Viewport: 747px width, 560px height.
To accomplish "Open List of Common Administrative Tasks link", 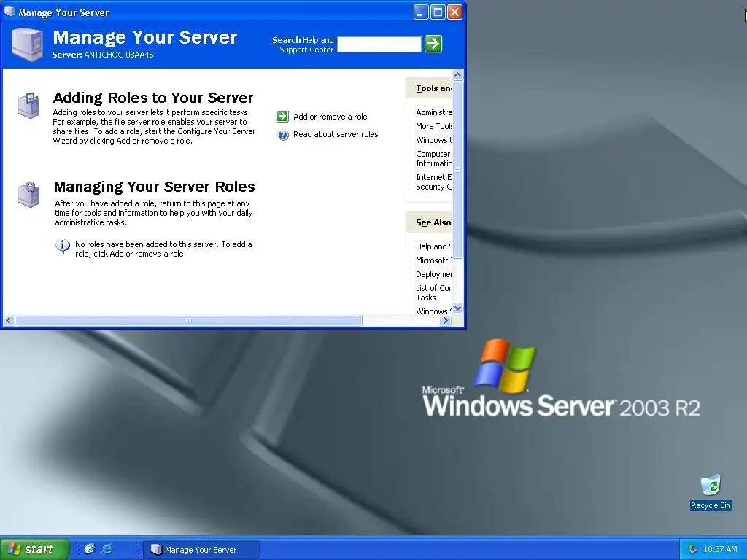I will pos(433,292).
